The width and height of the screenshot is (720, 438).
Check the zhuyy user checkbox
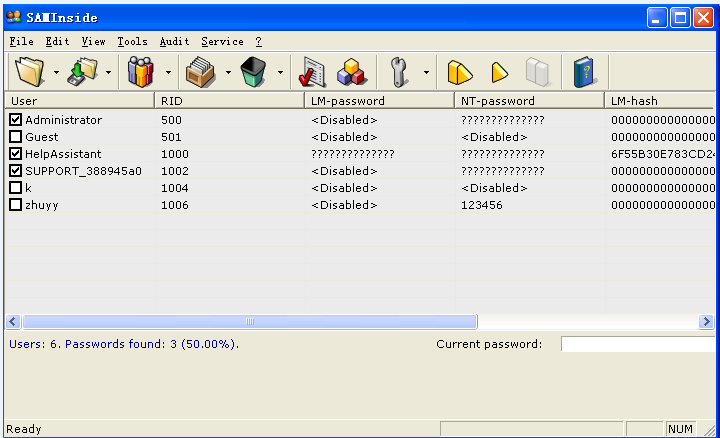[16, 205]
